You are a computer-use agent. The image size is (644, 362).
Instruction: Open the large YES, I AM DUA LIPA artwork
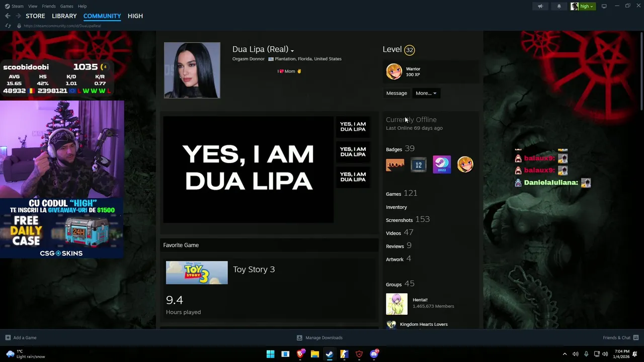[x=248, y=169]
